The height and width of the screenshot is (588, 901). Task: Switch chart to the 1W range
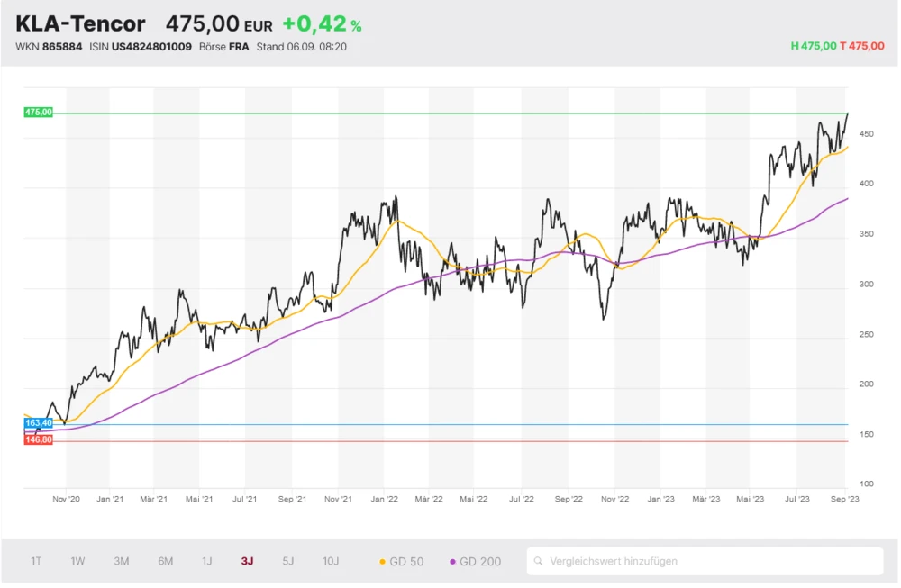click(x=78, y=561)
